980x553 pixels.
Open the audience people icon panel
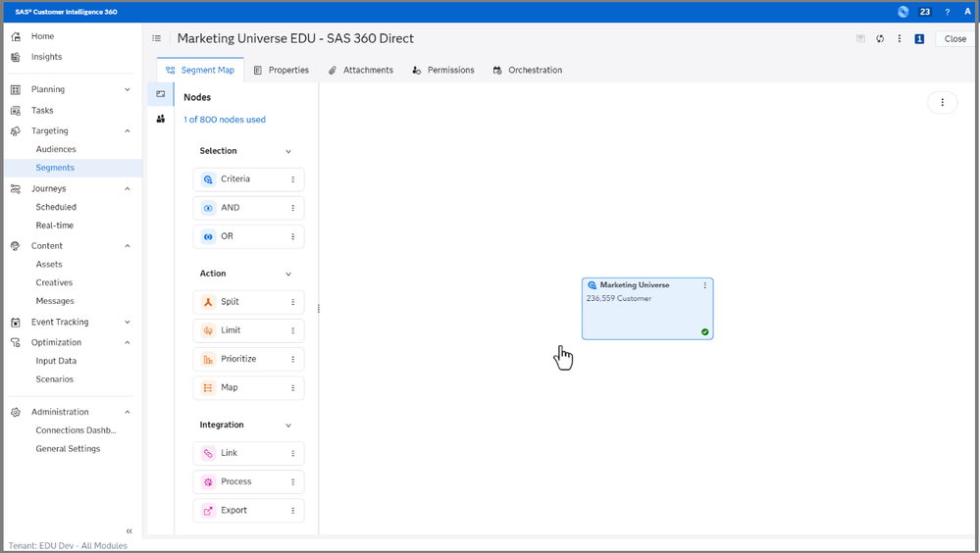tap(161, 119)
